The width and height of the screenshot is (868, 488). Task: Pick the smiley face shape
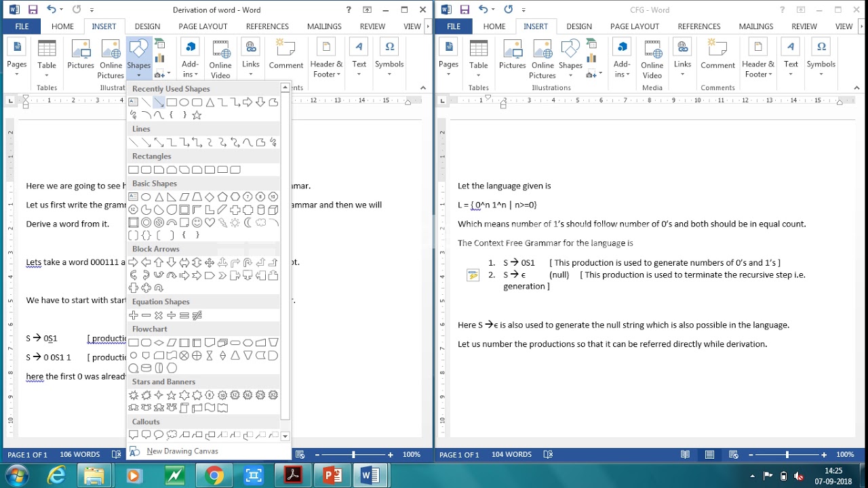197,223
